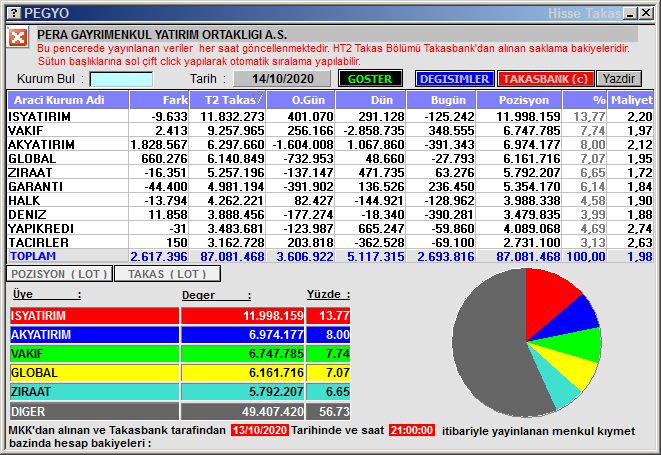This screenshot has height=455, width=661.
Task: Select the TACIRLER row
Action: coord(330,242)
